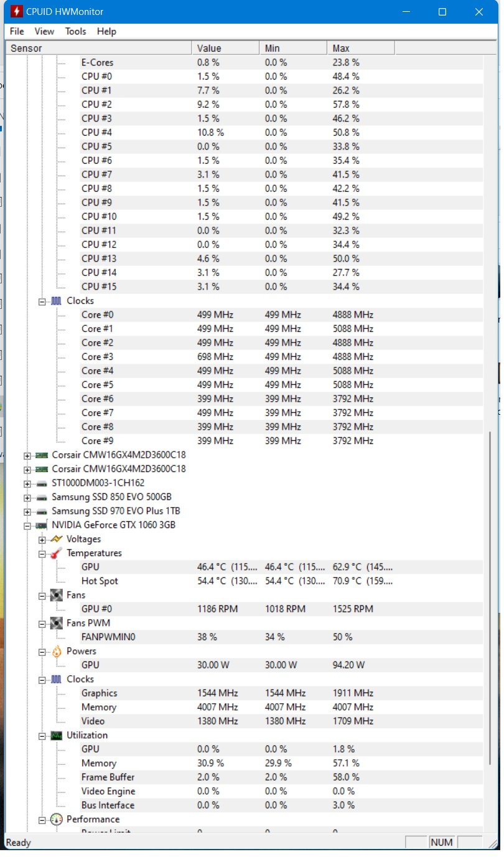Click the Value column header
This screenshot has width=504, height=857.
225,48
